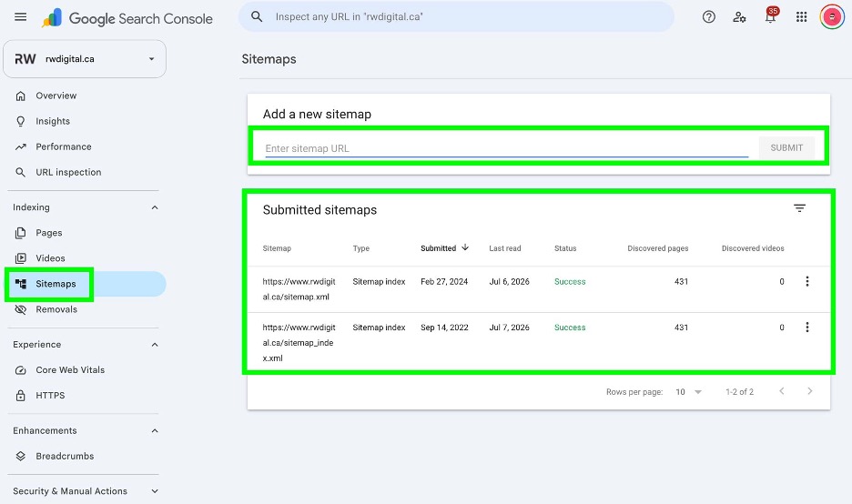Open the Rows per page dropdown

click(688, 391)
